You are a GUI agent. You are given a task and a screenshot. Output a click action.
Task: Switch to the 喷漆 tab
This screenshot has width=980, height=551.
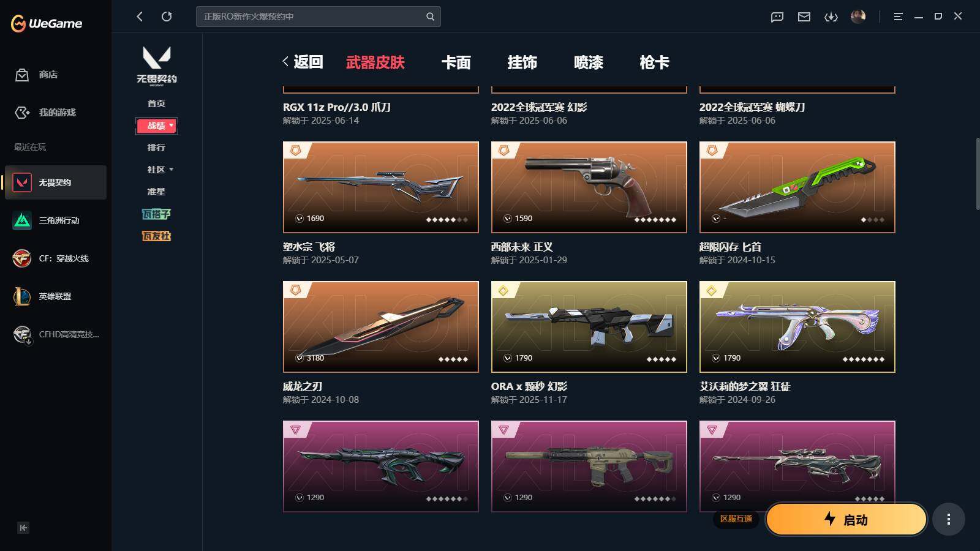(589, 62)
